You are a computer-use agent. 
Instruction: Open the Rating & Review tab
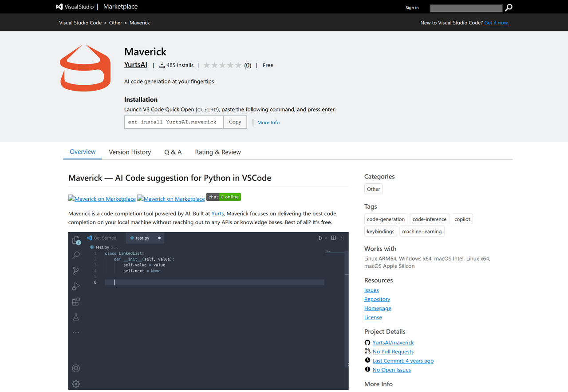click(218, 152)
